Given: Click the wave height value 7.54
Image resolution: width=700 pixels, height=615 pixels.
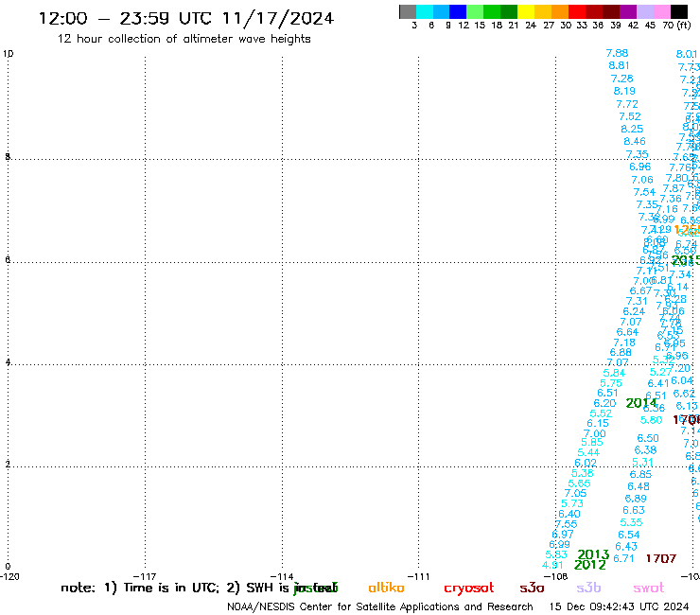Looking at the screenshot, I should click(644, 192).
